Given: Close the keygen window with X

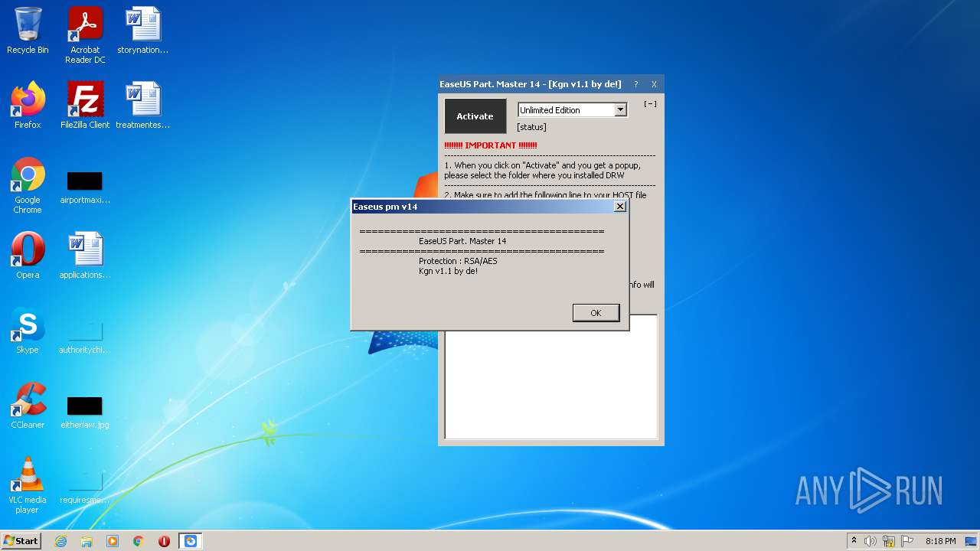Looking at the screenshot, I should tap(654, 84).
